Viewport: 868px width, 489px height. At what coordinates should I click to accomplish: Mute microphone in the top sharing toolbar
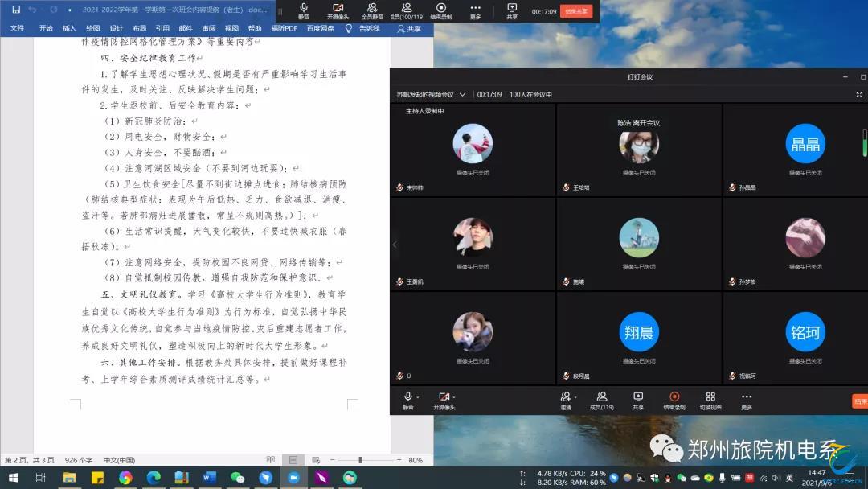click(x=303, y=11)
